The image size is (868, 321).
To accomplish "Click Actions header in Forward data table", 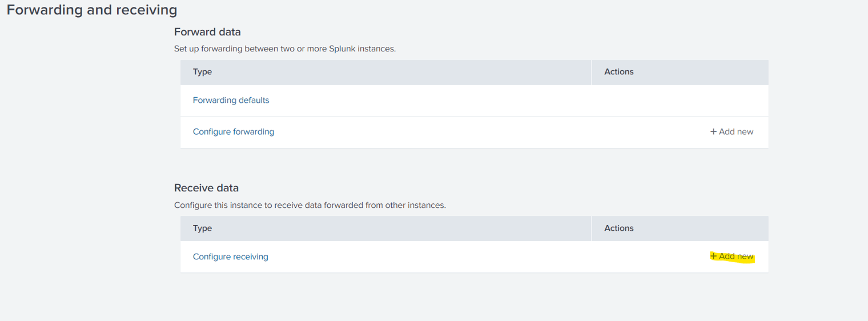I will [x=619, y=72].
